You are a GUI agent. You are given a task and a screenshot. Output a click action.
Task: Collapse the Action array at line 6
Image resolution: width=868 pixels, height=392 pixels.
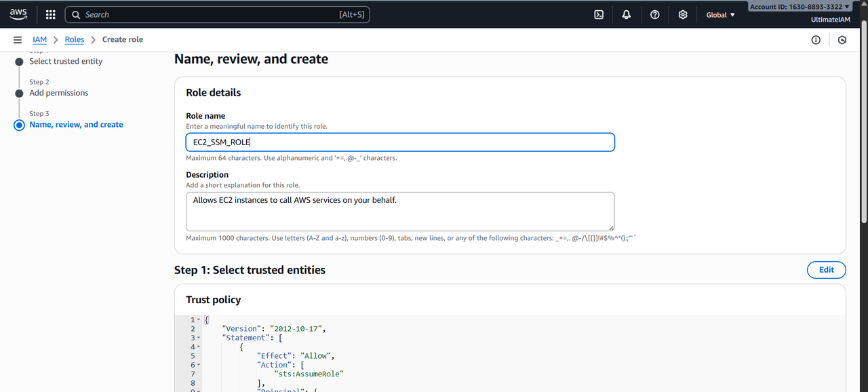198,365
